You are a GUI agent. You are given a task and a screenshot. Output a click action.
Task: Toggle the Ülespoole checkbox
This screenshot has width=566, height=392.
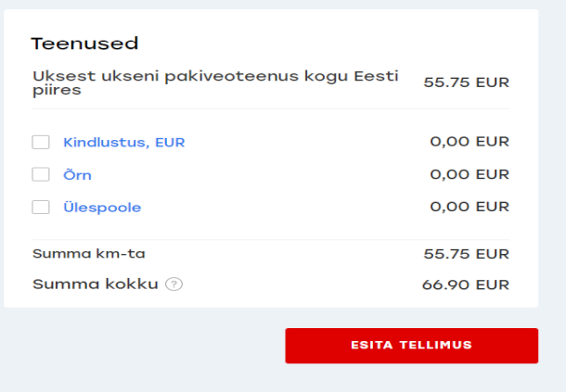click(41, 208)
